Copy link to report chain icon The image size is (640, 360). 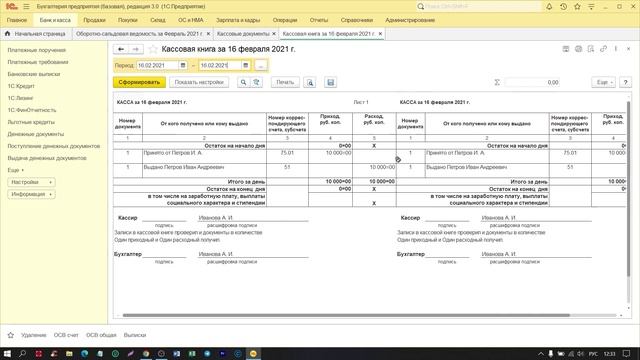pos(603,49)
